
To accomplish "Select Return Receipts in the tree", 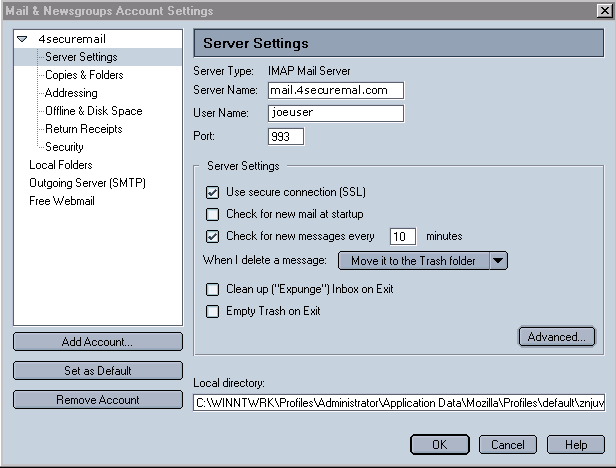I will pos(84,129).
